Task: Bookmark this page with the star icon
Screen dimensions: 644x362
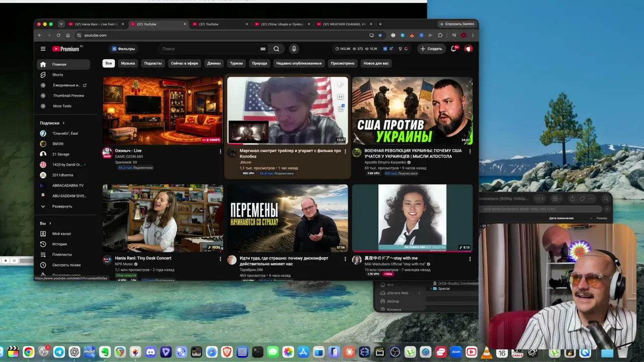Action: 380,35
